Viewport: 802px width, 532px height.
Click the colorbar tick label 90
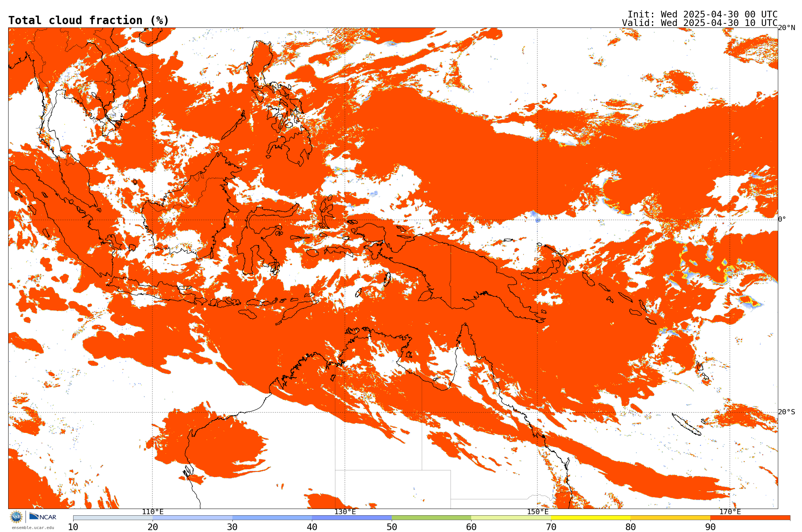(x=710, y=527)
